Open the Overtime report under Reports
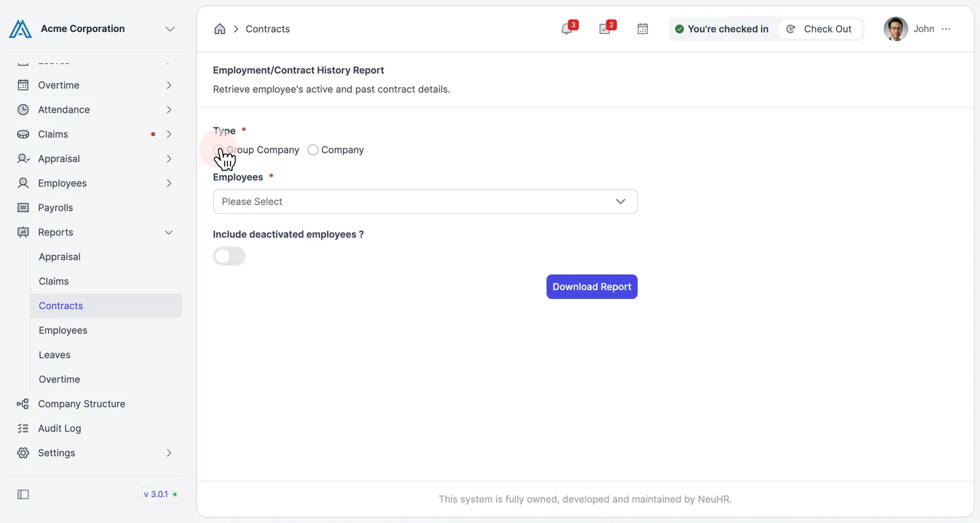980x523 pixels. 106,379
